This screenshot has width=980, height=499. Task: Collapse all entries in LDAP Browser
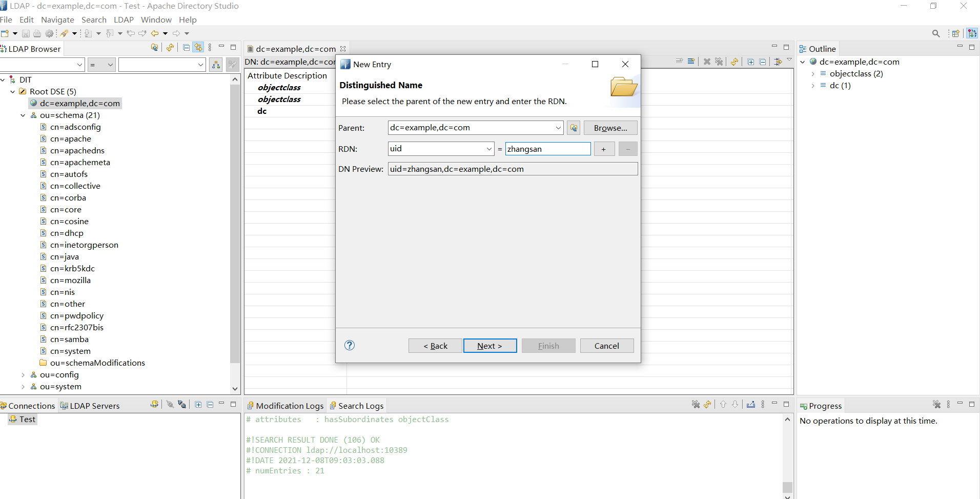[x=186, y=47]
